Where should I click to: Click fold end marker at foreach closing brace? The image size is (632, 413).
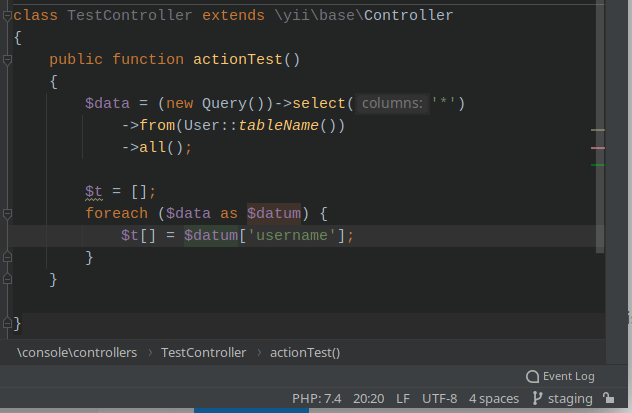[7, 257]
